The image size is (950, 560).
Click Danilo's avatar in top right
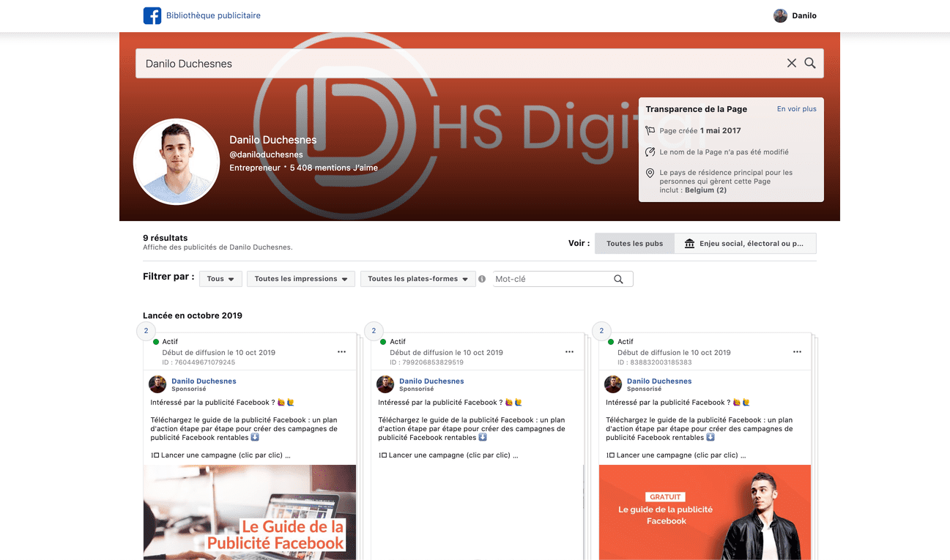(x=781, y=15)
